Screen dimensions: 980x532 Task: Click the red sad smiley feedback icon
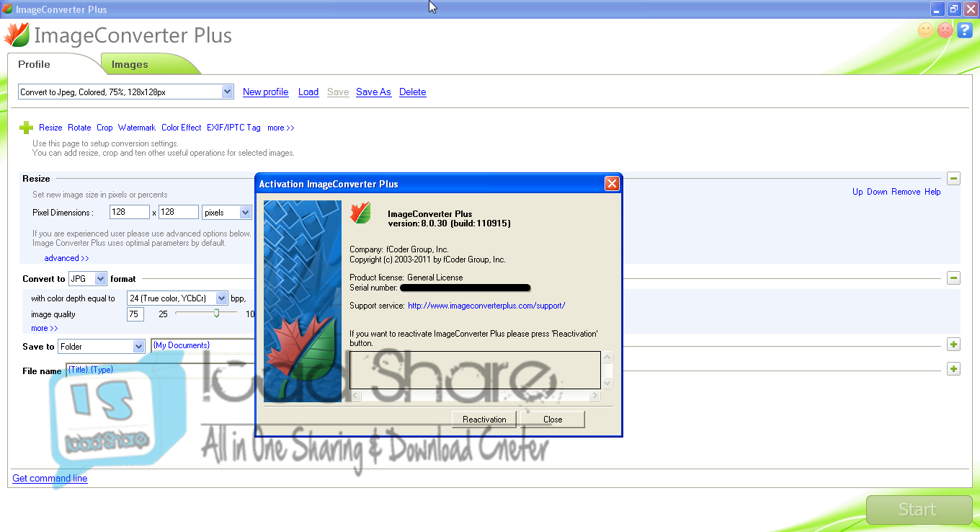(x=945, y=30)
